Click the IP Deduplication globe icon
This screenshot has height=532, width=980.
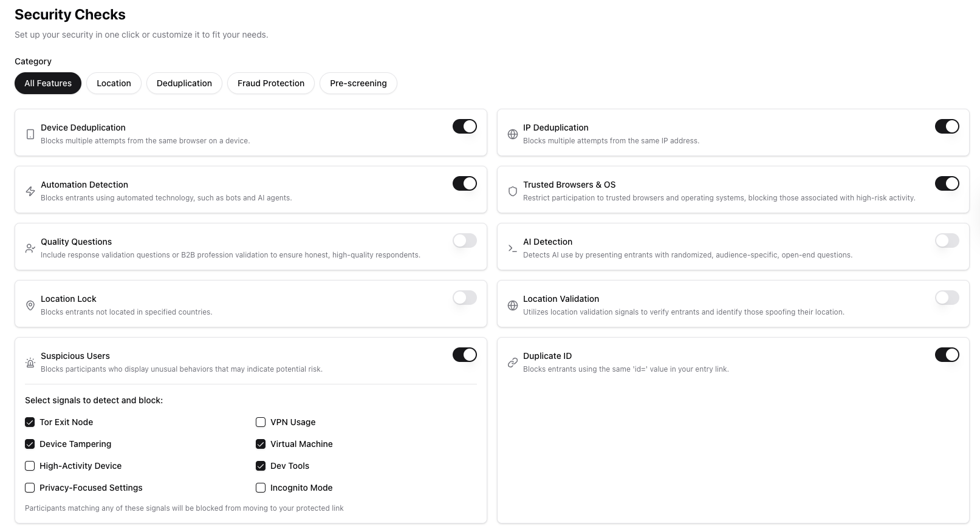pyautogui.click(x=513, y=134)
